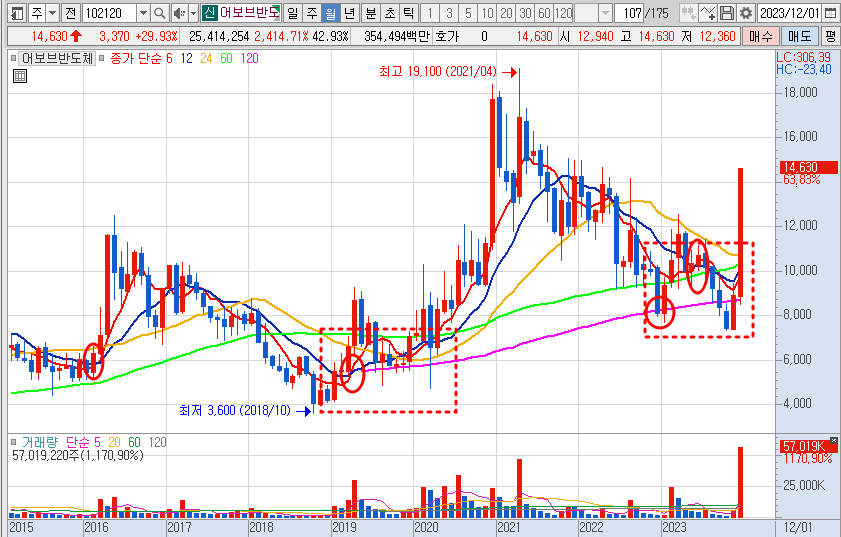Click the 어보브반도 stock name field
841x537 pixels.
[x=249, y=13]
